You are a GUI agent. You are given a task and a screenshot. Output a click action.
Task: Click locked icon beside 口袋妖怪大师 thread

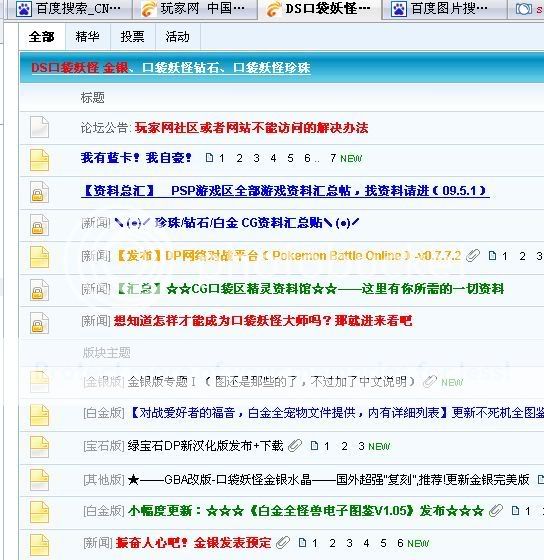click(39, 322)
